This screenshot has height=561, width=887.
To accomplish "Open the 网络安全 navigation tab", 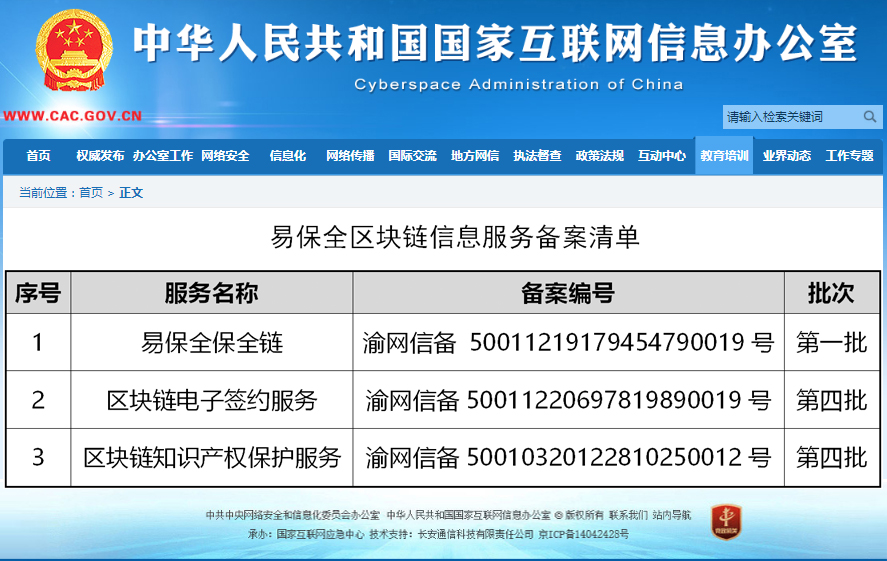I will [x=225, y=156].
